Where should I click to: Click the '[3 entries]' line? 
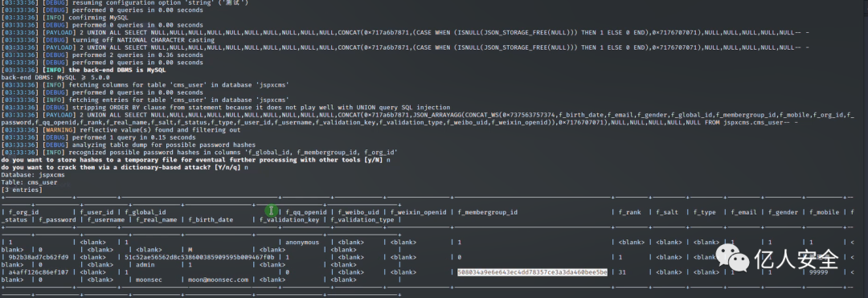[22, 190]
